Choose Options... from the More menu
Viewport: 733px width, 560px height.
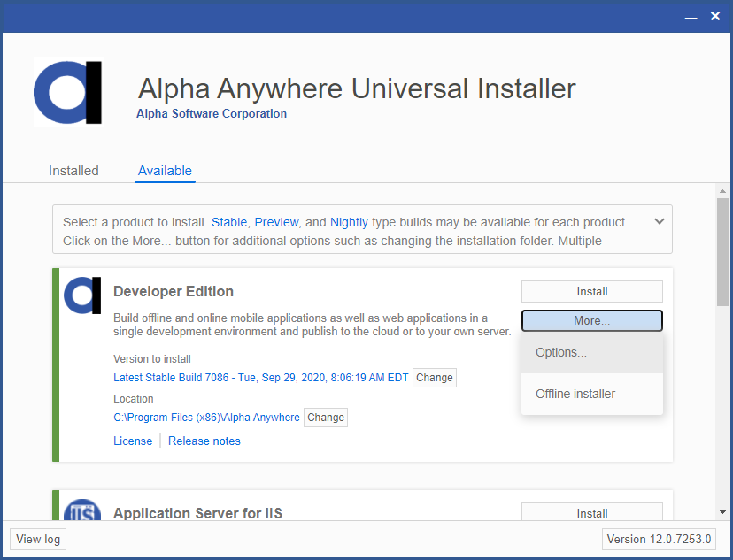pos(592,352)
